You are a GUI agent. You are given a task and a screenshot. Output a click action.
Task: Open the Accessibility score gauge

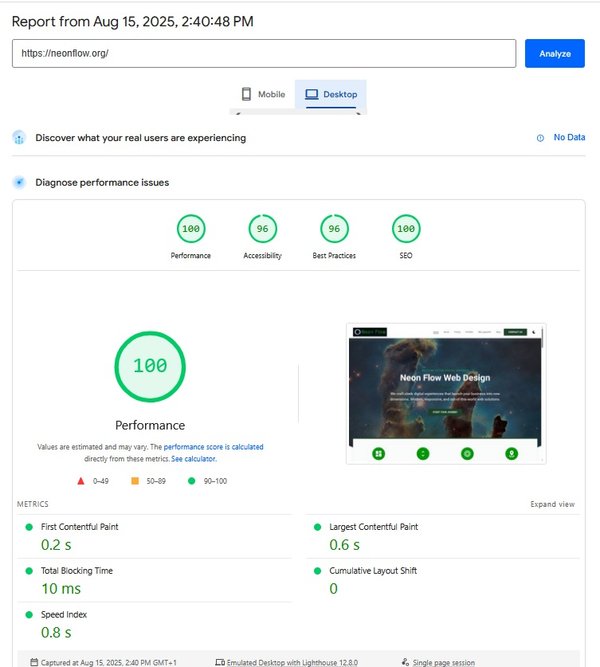(263, 230)
